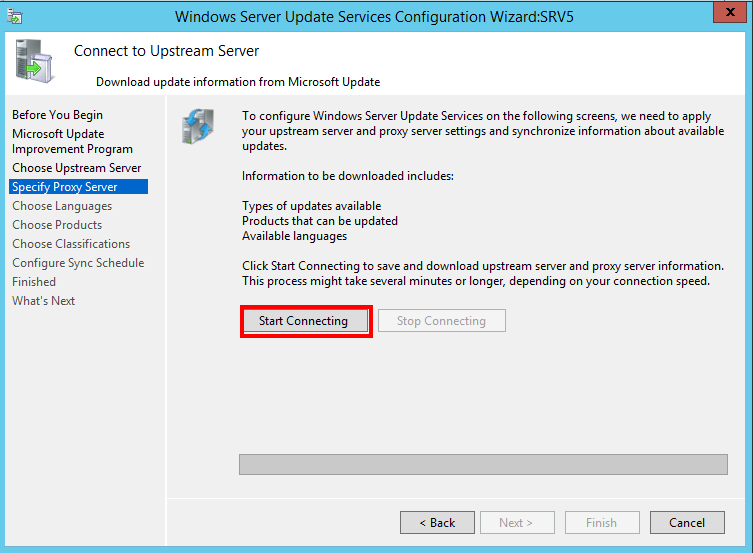The height and width of the screenshot is (553, 753).
Task: Click the server icon beside Connect to Upstream Server
Action: [x=34, y=61]
